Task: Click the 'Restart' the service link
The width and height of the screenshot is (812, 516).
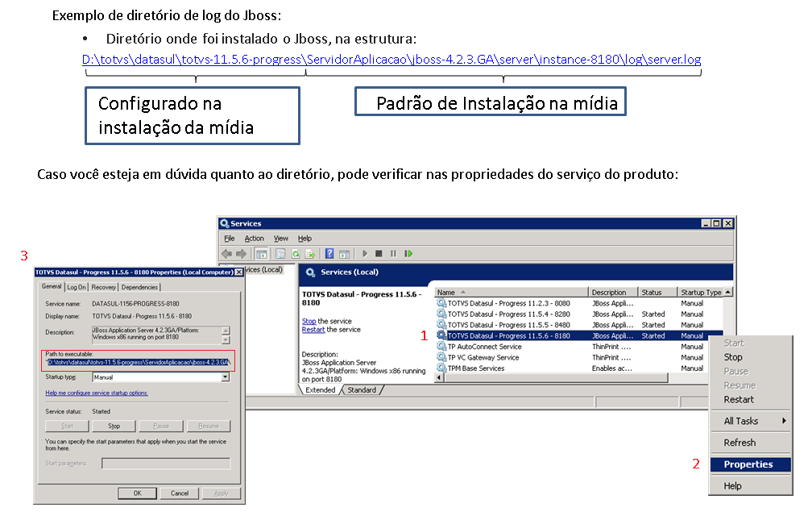Action: click(313, 330)
